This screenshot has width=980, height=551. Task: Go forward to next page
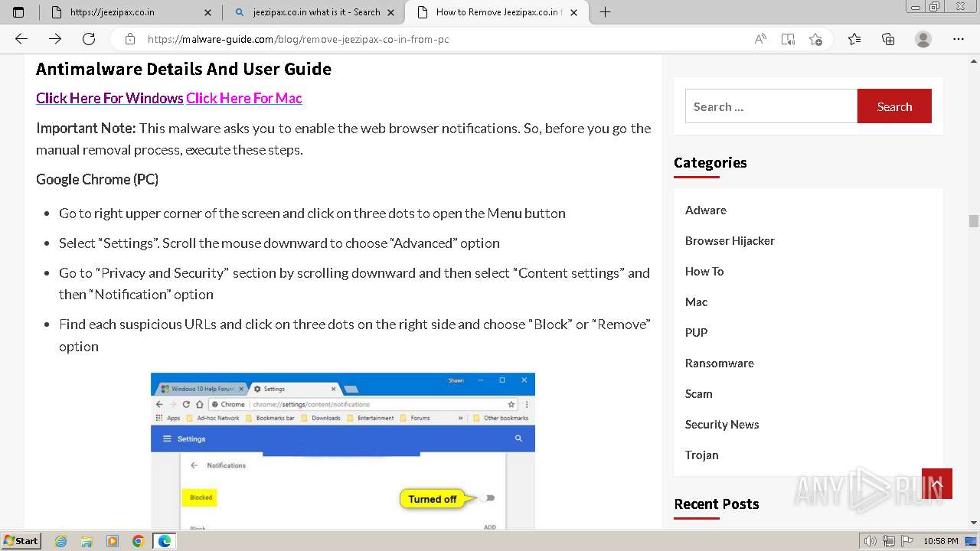tap(55, 39)
